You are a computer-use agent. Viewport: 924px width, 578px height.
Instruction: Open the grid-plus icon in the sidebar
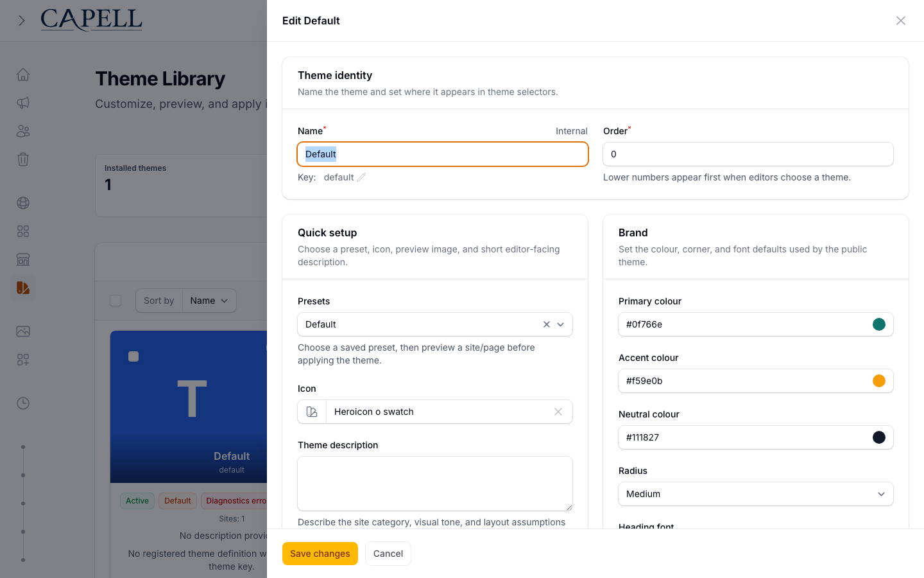[23, 360]
